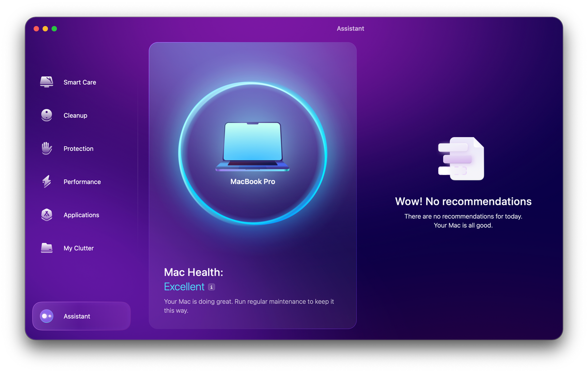This screenshot has width=588, height=373.
Task: Click 'Your Mac is doing great' description
Action: (249, 306)
